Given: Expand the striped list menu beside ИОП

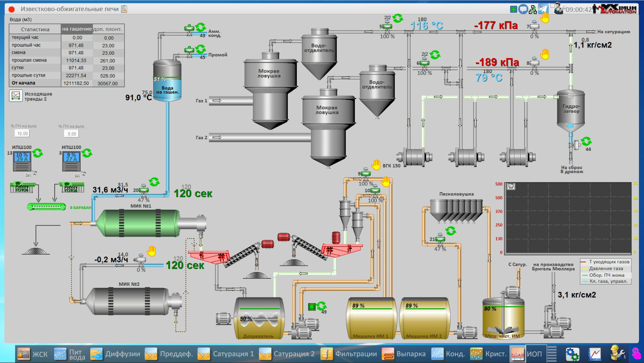Looking at the screenshot, I should (552, 354).
